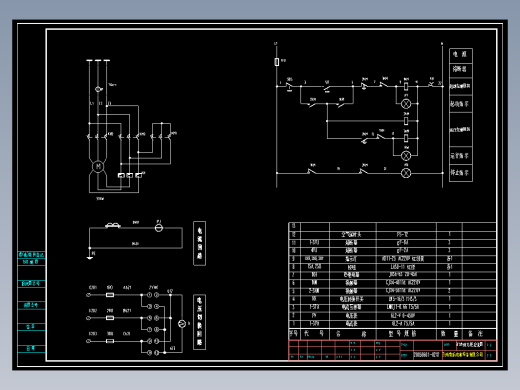Click the 备注 header cell
This screenshot has height=390, width=520.
click(479, 334)
